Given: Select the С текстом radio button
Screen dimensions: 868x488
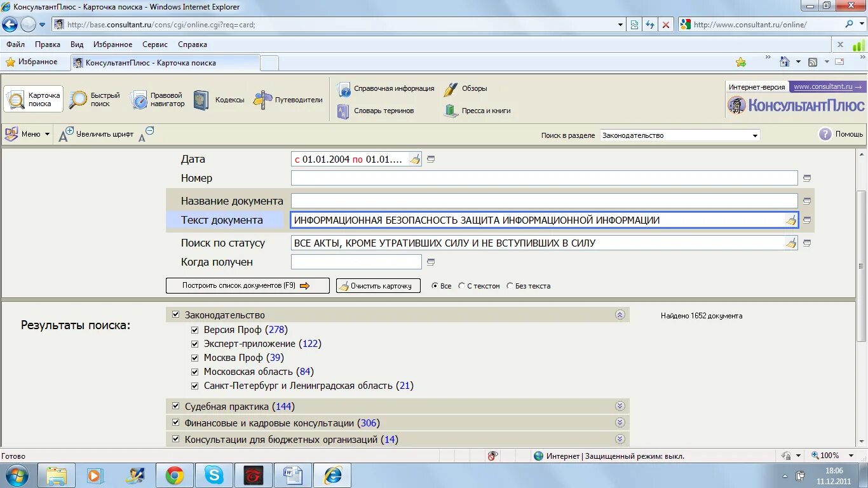Looking at the screenshot, I should tap(461, 286).
